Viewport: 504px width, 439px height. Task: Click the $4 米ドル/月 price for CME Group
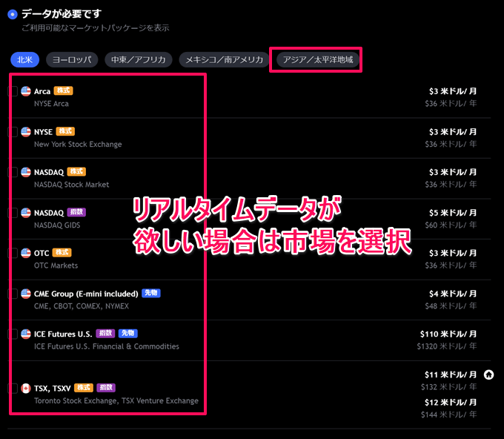pyautogui.click(x=453, y=294)
